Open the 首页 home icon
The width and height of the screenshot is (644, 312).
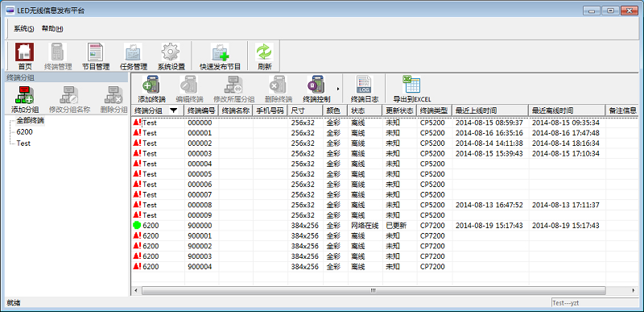pos(25,52)
